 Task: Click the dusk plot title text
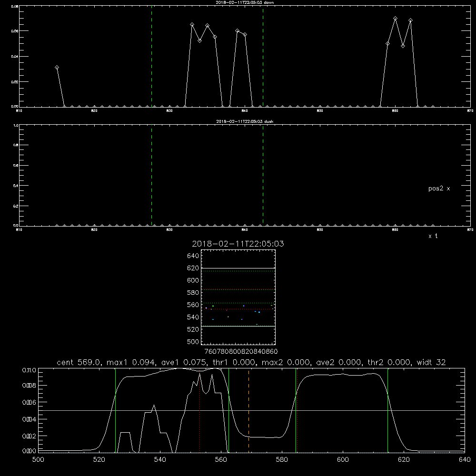[x=245, y=121]
